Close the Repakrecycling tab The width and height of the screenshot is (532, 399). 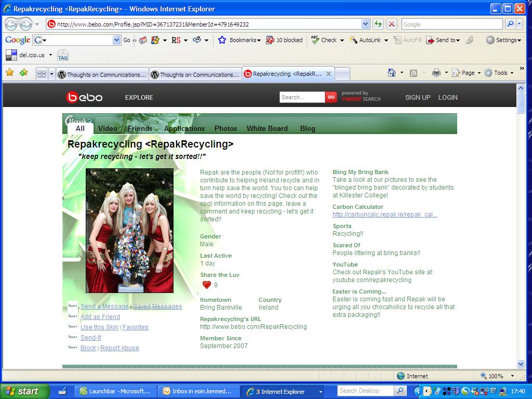click(x=328, y=74)
